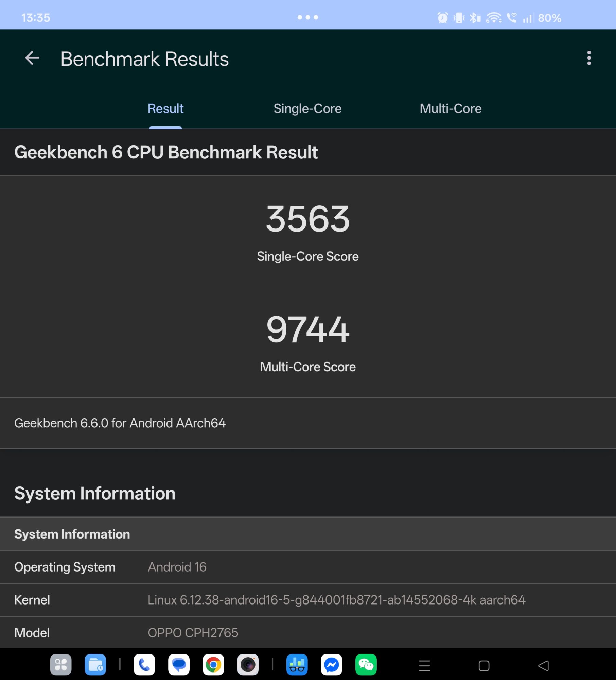Viewport: 616px width, 680px height.
Task: Tap the single-core score value 3563
Action: [307, 219]
